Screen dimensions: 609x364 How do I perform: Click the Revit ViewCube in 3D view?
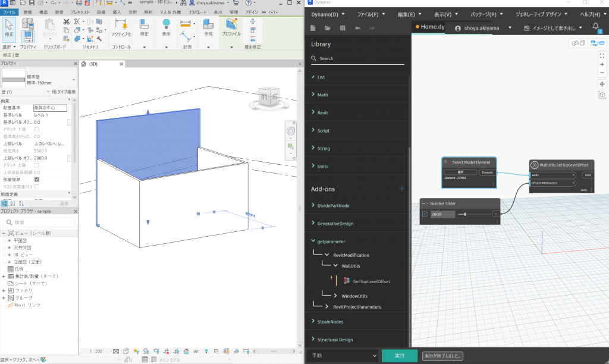pos(269,98)
